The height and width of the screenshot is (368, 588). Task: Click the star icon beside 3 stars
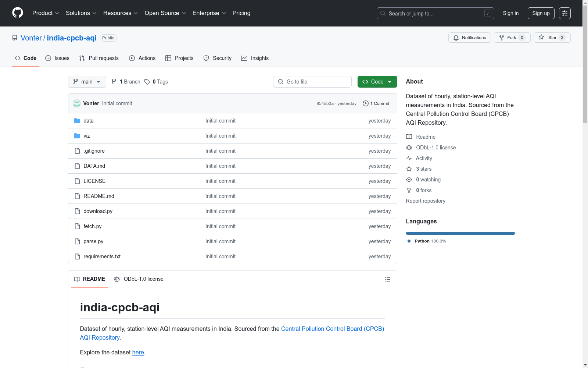coord(409,169)
